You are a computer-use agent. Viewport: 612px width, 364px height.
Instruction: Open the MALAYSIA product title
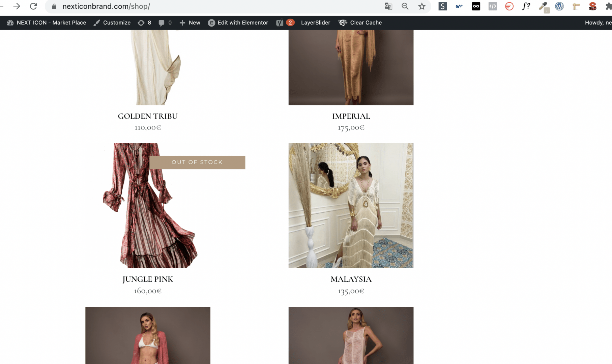(351, 279)
